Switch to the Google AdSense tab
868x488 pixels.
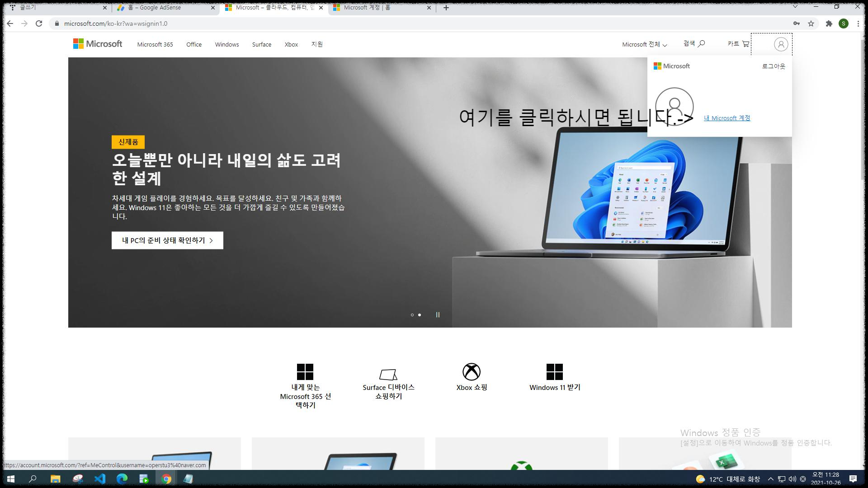tap(160, 8)
